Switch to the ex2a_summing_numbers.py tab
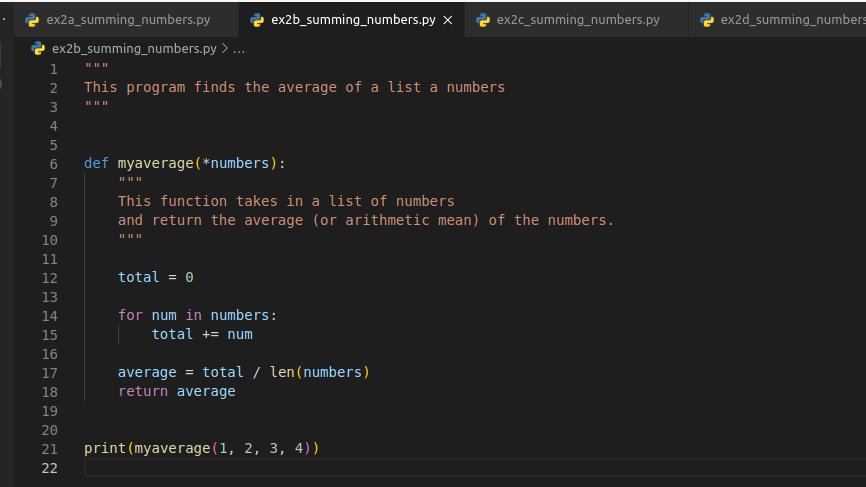Image resolution: width=866 pixels, height=487 pixels. click(x=126, y=20)
